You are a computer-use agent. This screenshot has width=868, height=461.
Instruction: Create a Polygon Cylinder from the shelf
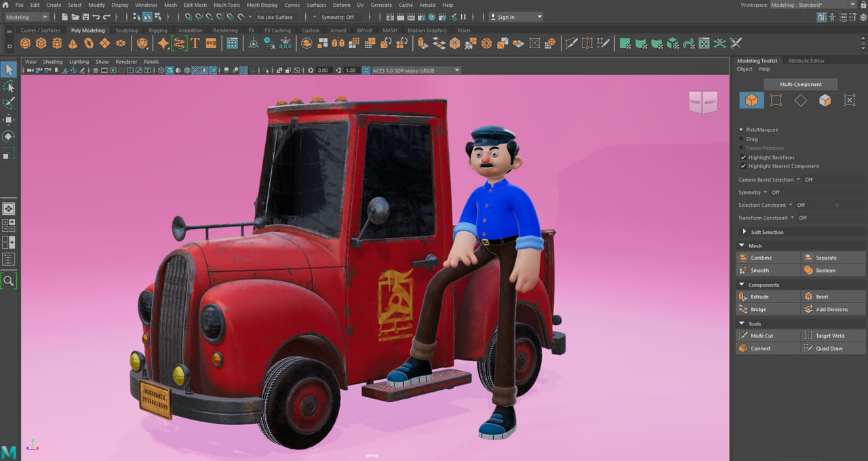coord(57,43)
